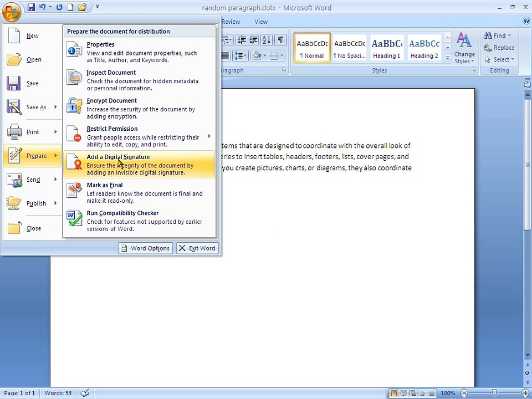532x399 pixels.
Task: Click the Exit Word button
Action: (x=197, y=248)
